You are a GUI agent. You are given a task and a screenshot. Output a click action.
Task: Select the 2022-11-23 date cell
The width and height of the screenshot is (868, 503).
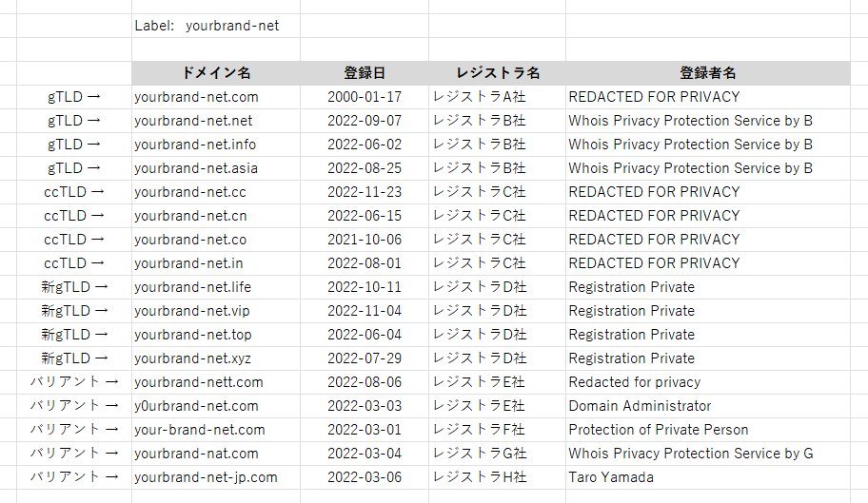click(x=365, y=192)
